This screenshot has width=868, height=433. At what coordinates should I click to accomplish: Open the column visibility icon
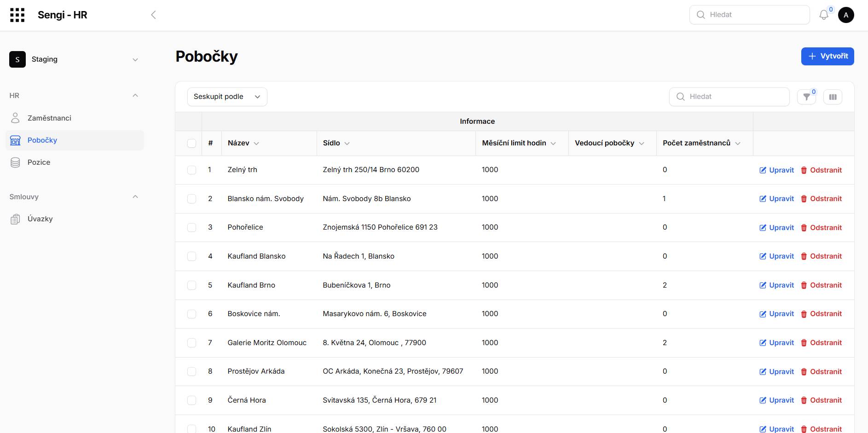coord(833,97)
